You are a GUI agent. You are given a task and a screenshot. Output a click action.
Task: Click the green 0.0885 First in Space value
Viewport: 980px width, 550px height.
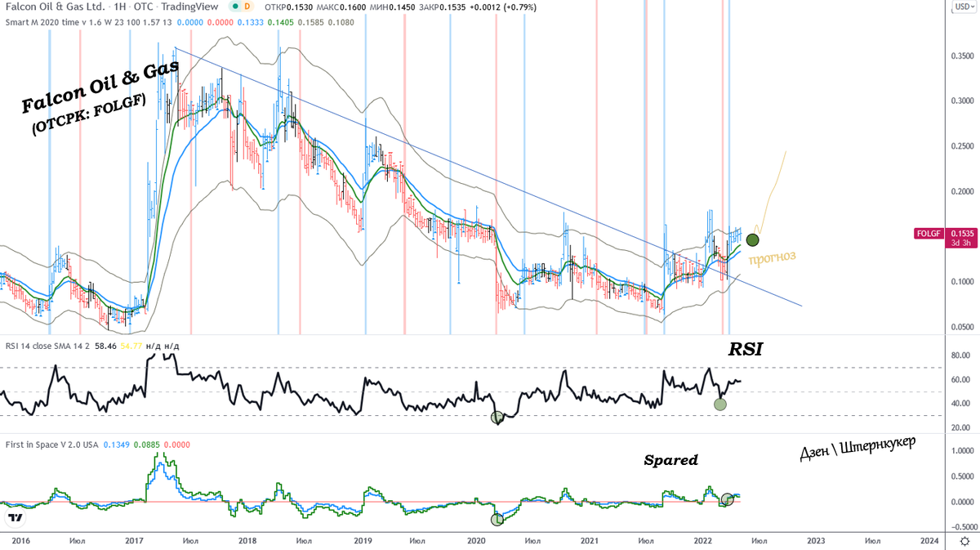coord(148,444)
